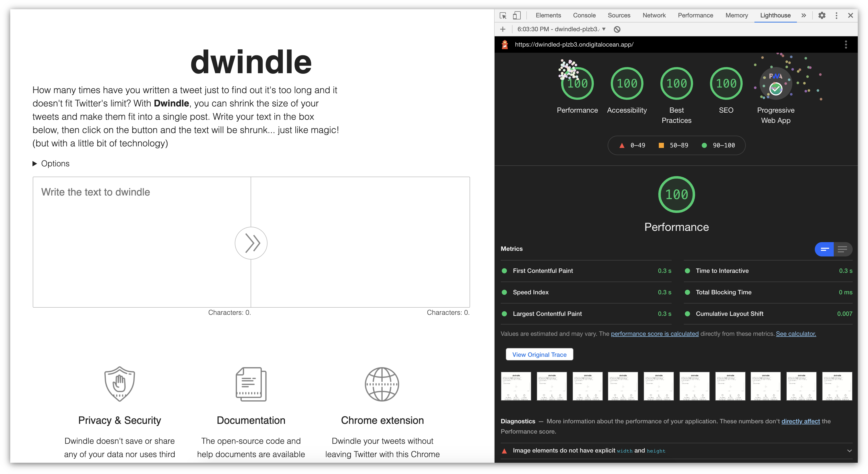
Task: Switch metrics to compact summary view
Action: coord(824,249)
